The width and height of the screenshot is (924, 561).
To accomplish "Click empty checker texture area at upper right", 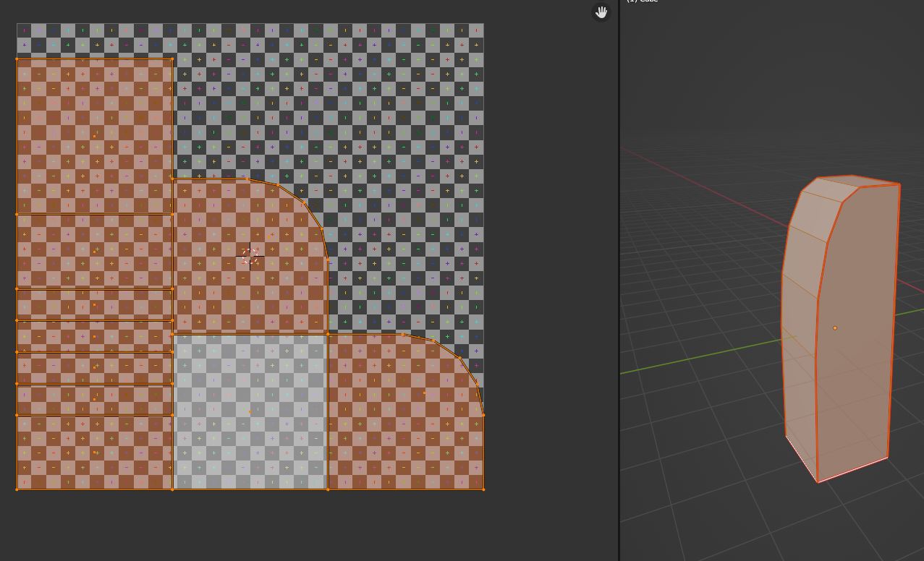I will point(405,108).
